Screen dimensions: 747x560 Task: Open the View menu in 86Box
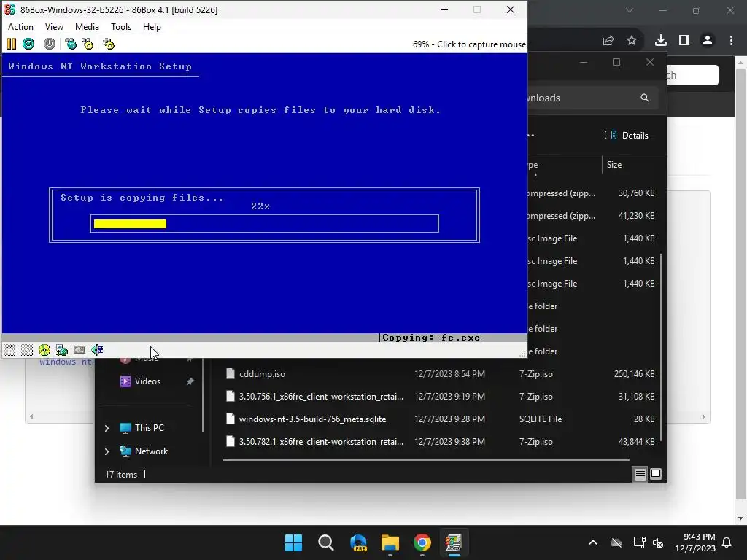(x=54, y=27)
